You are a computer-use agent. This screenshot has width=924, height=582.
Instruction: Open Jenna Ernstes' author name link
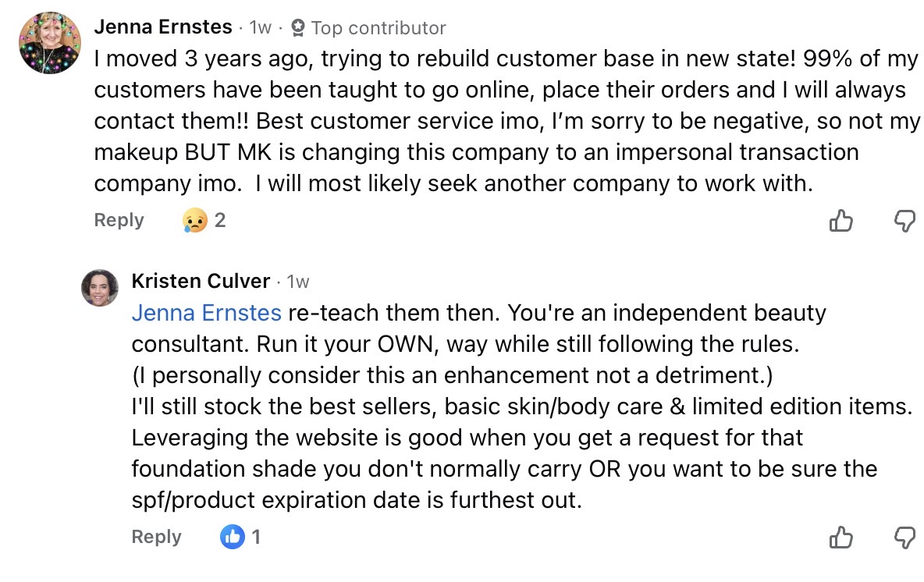163,27
